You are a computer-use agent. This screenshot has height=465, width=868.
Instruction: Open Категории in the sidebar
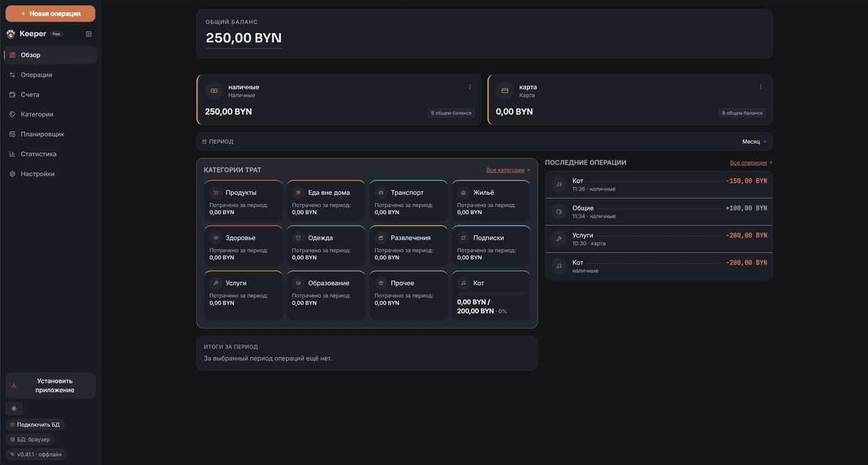click(51, 115)
